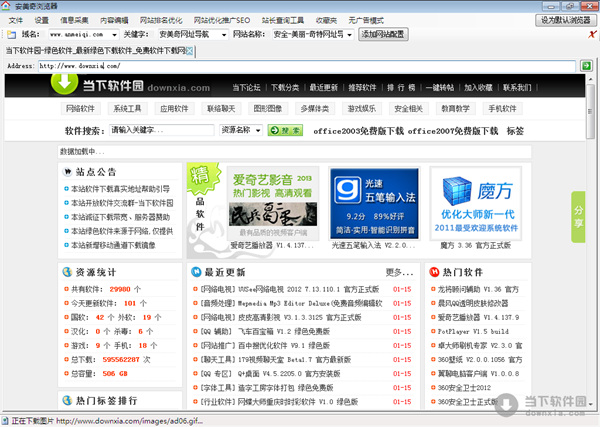Click the 加入收藏 nav link

coord(478,88)
